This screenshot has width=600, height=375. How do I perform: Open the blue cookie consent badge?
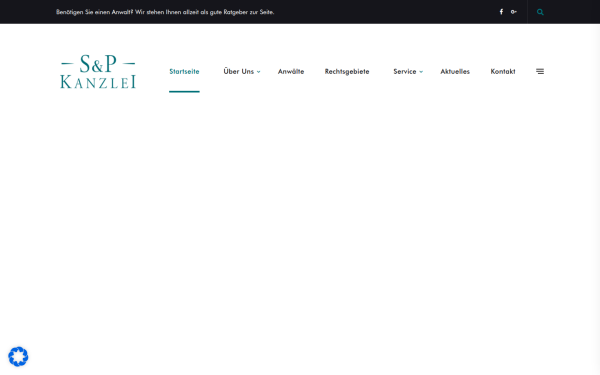coord(18,357)
